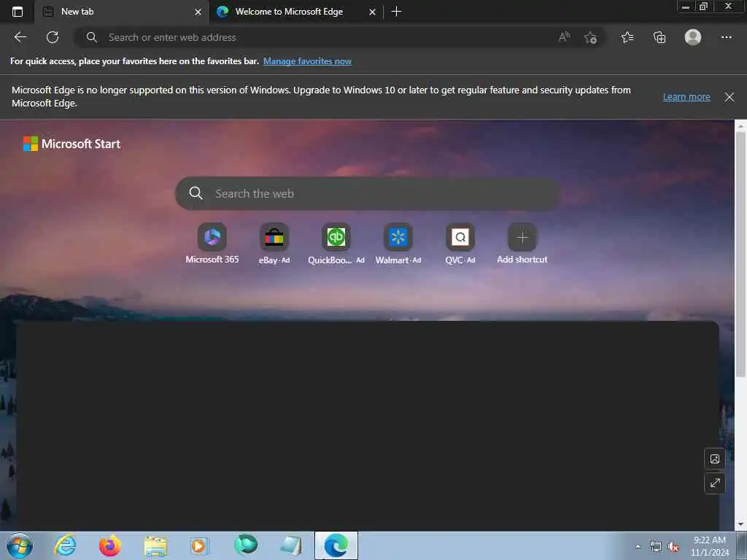Open the eBay ad shortcut tile
This screenshot has height=560, width=747.
(274, 244)
